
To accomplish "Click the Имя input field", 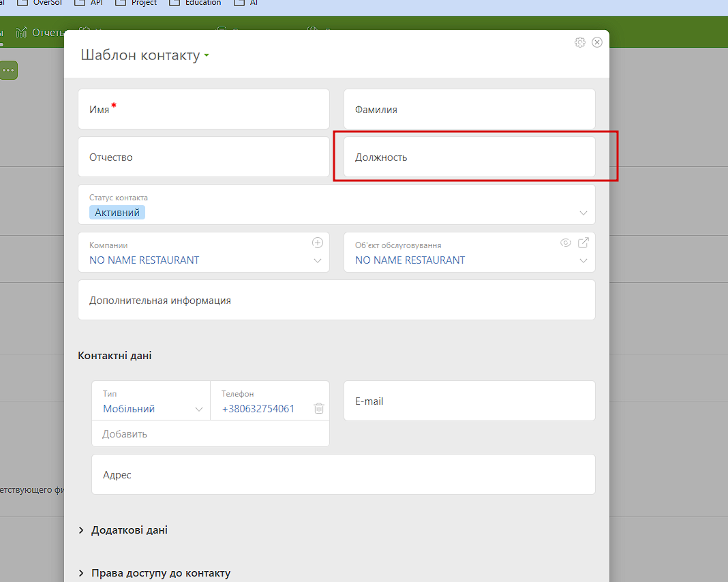I will click(x=204, y=109).
